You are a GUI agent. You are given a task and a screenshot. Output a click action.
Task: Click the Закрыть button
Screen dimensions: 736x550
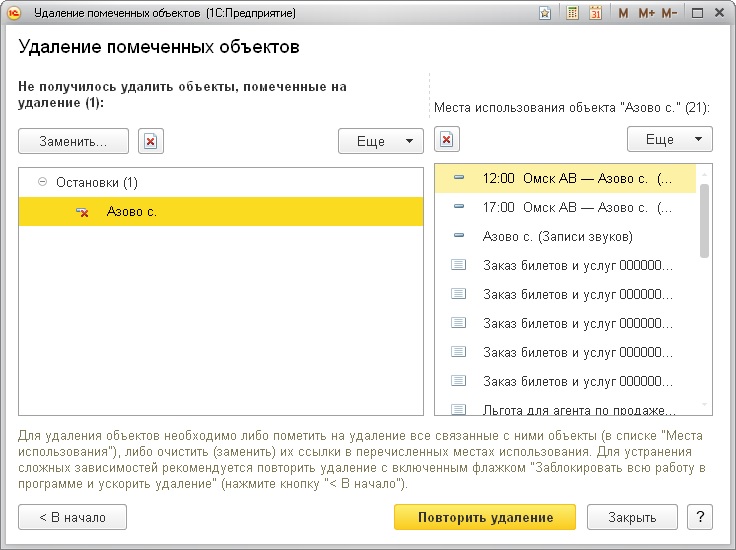point(633,517)
